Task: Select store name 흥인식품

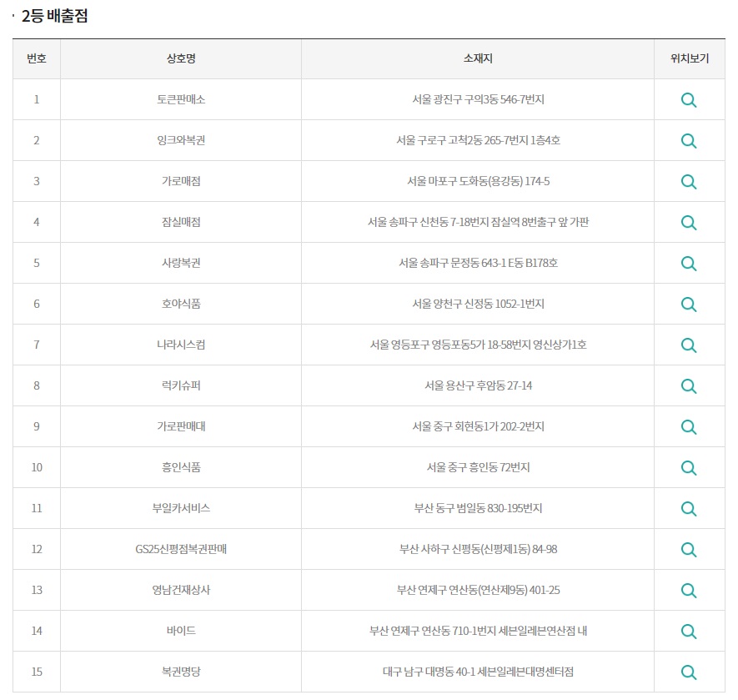Action: coord(181,467)
